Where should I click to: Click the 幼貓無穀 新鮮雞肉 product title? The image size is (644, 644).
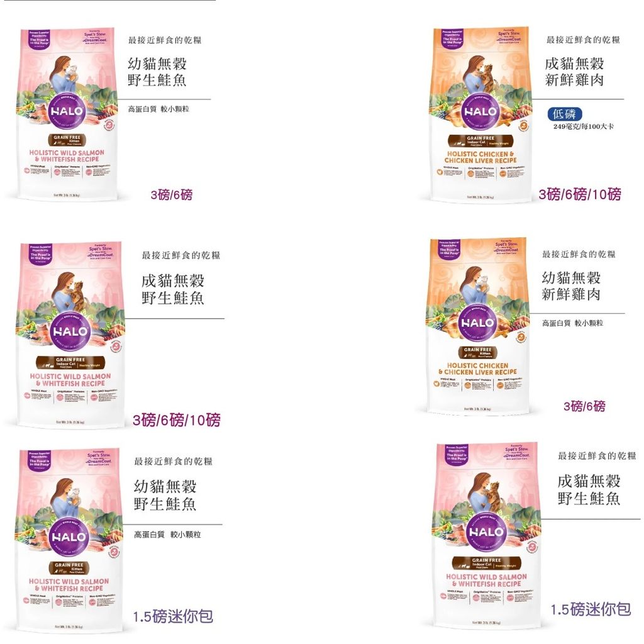[571, 286]
